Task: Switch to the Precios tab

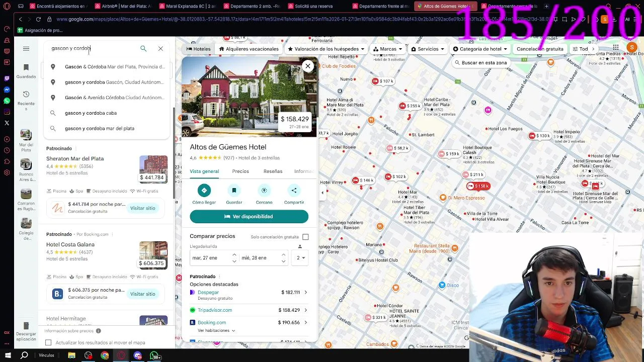Action: [x=240, y=171]
